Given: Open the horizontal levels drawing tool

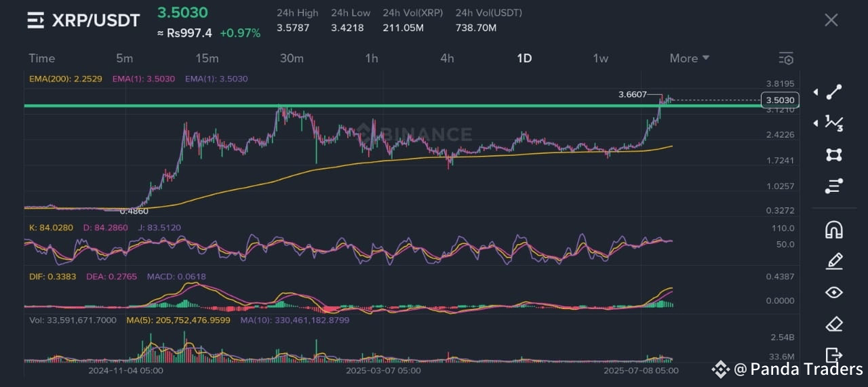Looking at the screenshot, I should (x=833, y=186).
